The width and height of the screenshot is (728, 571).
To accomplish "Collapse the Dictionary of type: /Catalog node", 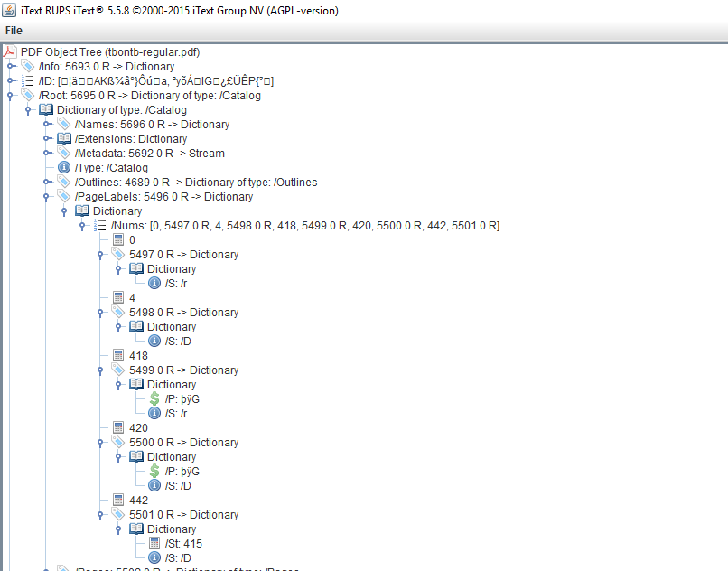I will 28,110.
